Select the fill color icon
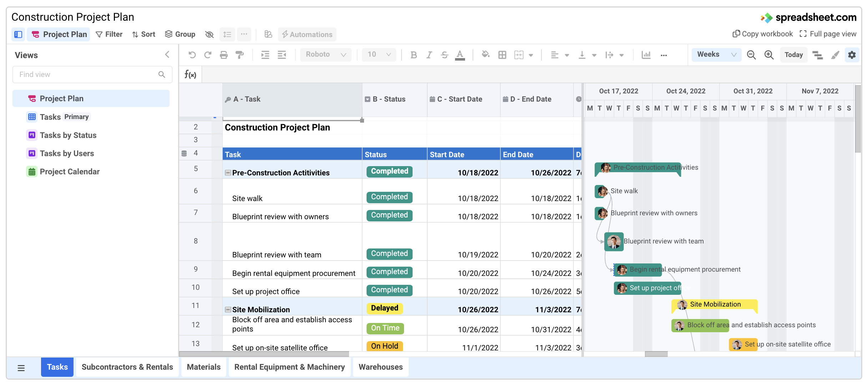The image size is (868, 385). [485, 55]
